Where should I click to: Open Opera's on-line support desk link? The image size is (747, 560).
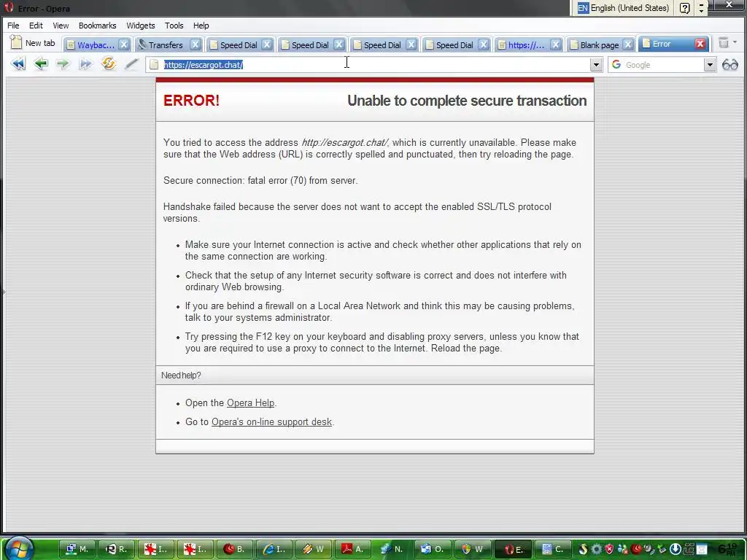(x=271, y=422)
